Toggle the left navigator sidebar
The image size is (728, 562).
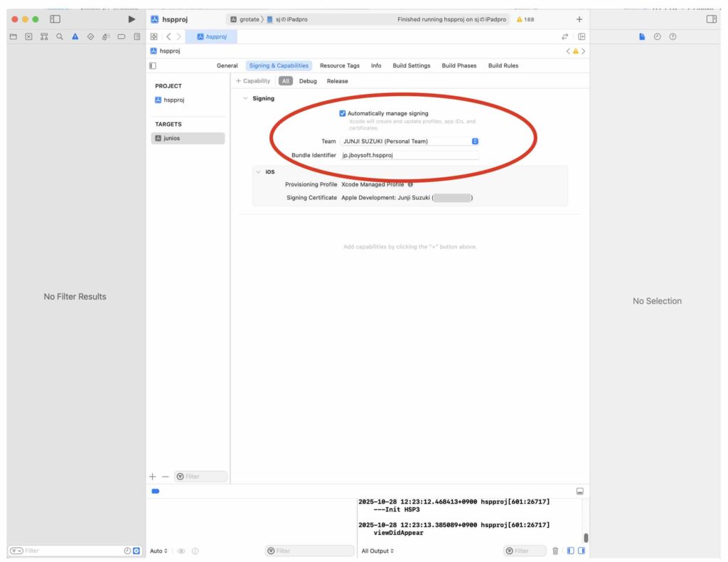point(55,19)
